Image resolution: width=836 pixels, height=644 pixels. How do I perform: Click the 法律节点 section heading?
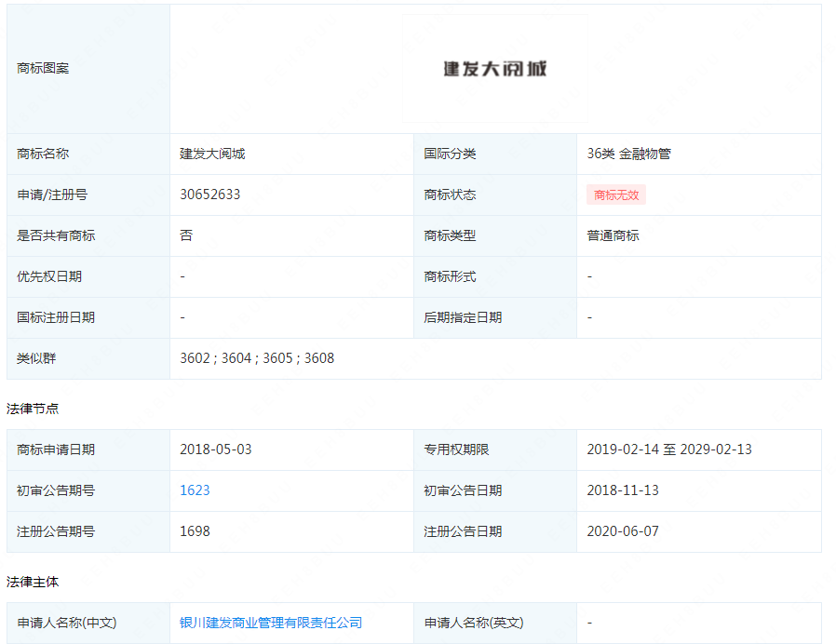[33, 409]
